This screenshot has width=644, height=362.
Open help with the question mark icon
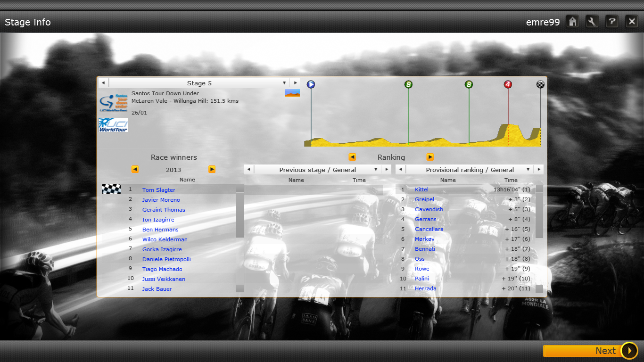(612, 21)
